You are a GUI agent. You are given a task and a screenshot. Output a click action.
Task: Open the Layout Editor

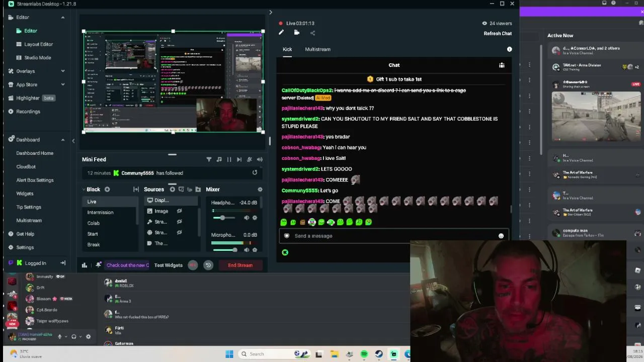pyautogui.click(x=38, y=44)
